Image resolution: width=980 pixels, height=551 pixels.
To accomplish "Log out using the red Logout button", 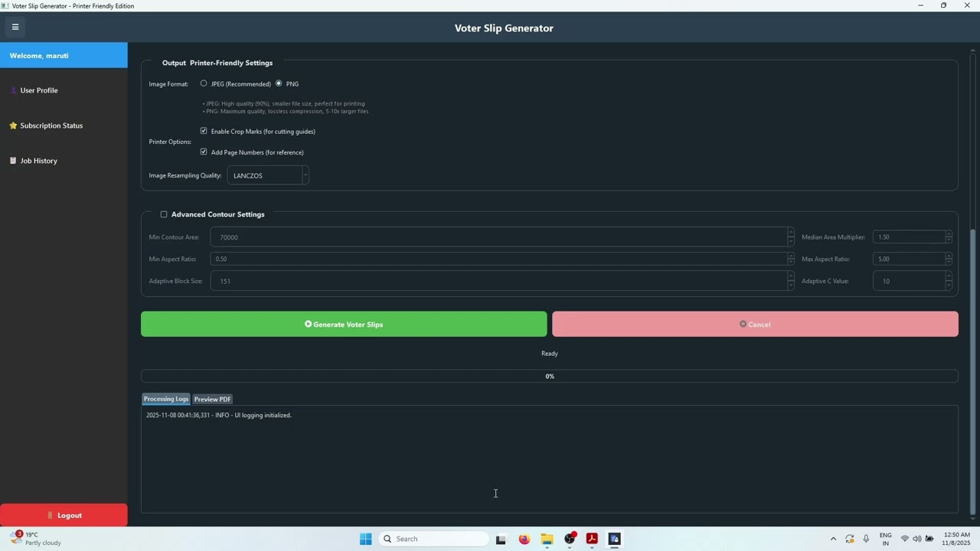I will [x=64, y=515].
